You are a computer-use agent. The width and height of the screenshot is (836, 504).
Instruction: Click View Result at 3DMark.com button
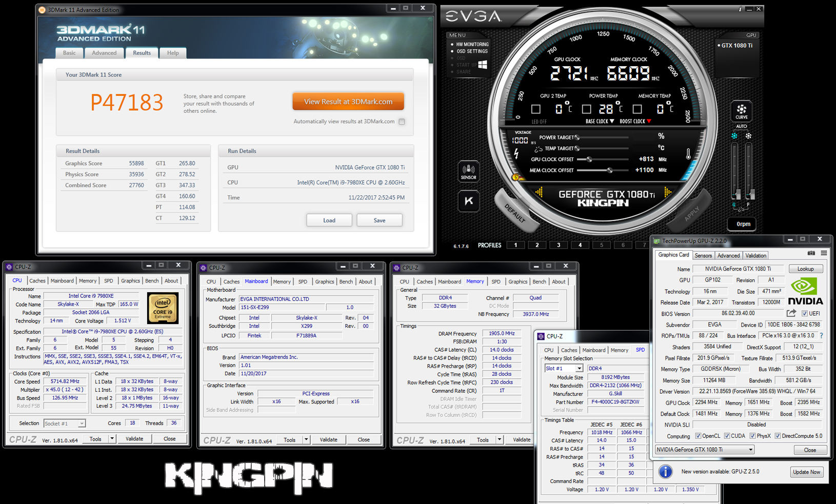pos(348,102)
